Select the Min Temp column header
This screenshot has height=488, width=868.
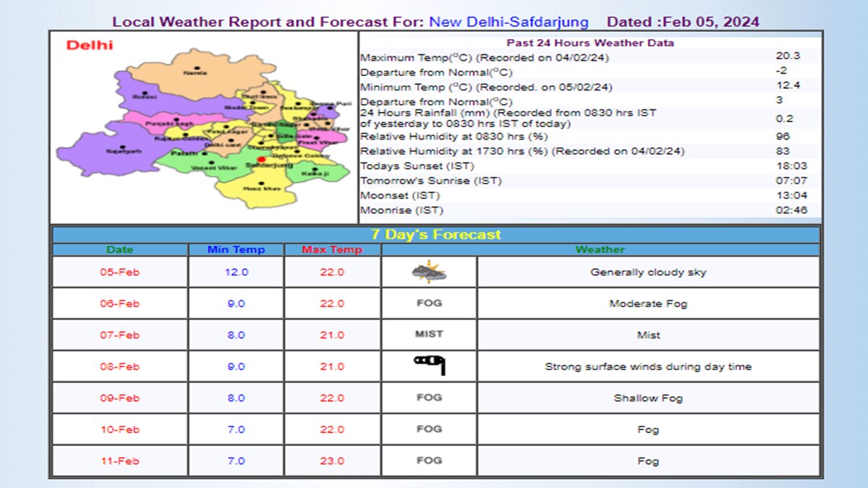pyautogui.click(x=235, y=249)
